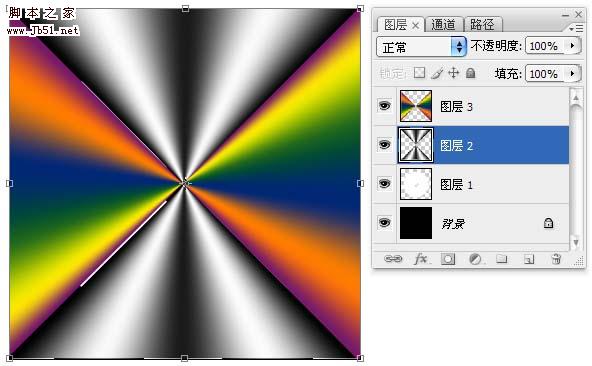Click the 图层 2 thumbnail
The height and width of the screenshot is (366, 592).
point(416,145)
